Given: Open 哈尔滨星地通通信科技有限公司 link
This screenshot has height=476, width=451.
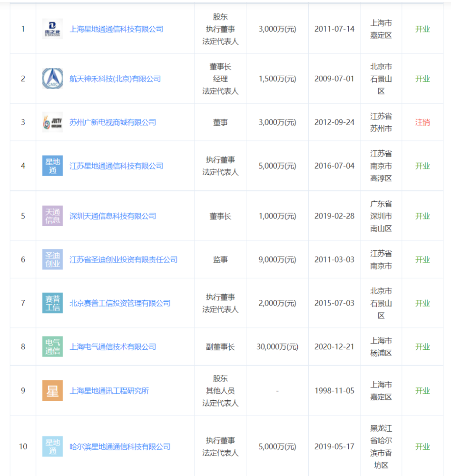Looking at the screenshot, I should click(x=120, y=447).
